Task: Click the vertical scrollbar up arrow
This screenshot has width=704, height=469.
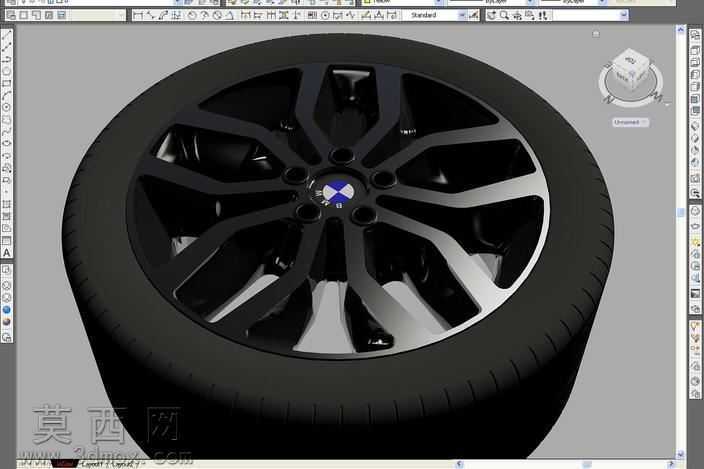Action: point(681,30)
